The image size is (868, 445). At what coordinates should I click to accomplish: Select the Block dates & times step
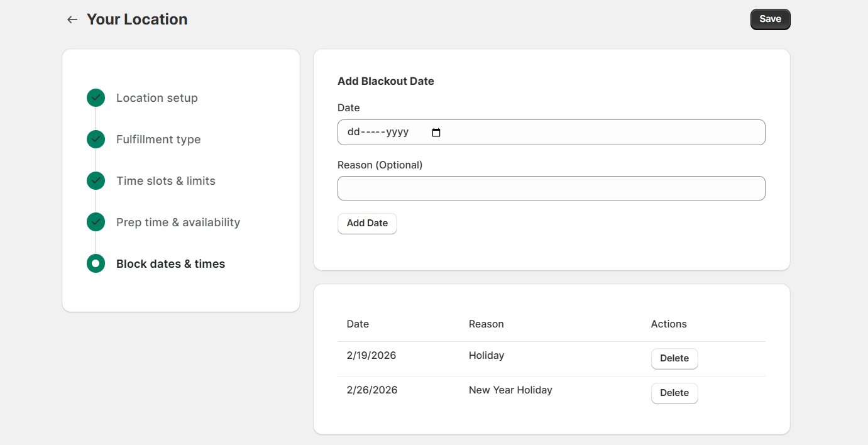[170, 264]
